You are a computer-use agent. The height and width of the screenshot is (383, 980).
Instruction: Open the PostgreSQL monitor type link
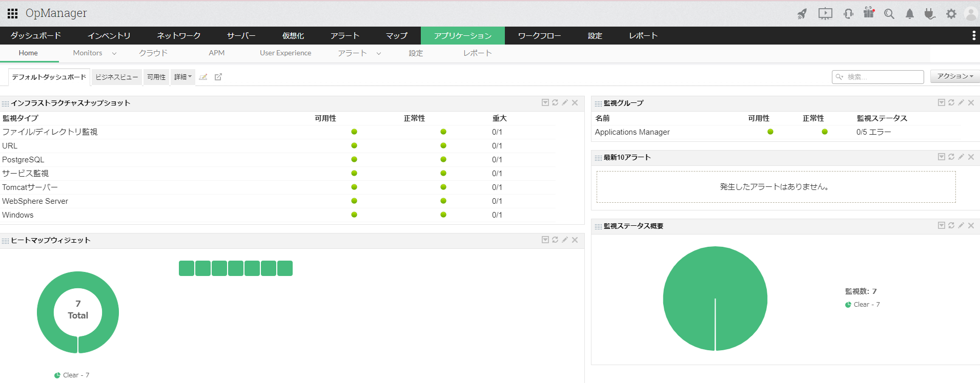23,160
